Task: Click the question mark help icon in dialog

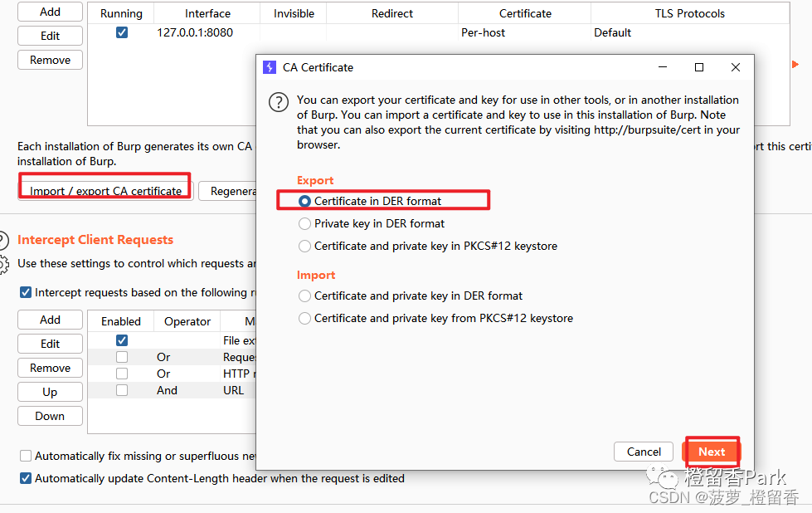Action: pyautogui.click(x=278, y=102)
